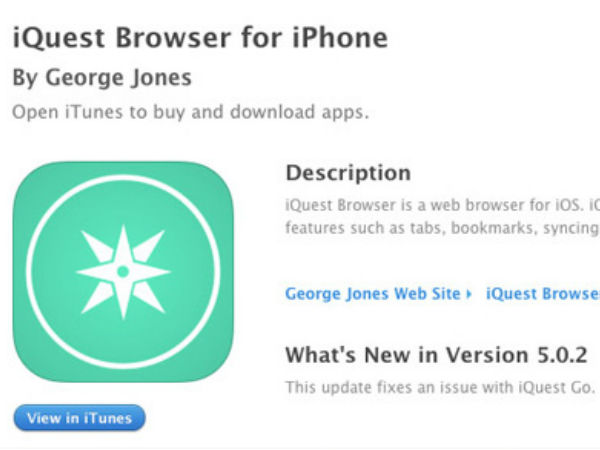
Task: Click the Open iTunes to buy text
Action: point(191,112)
